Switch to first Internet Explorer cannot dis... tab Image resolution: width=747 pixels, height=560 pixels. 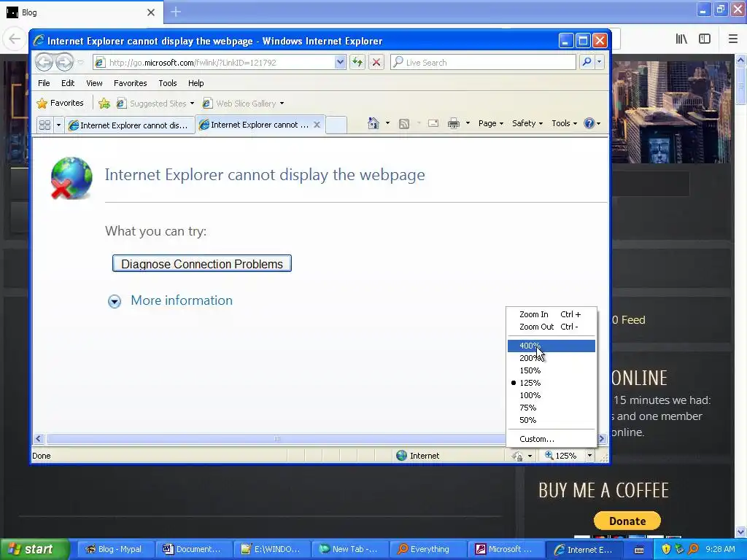point(129,125)
